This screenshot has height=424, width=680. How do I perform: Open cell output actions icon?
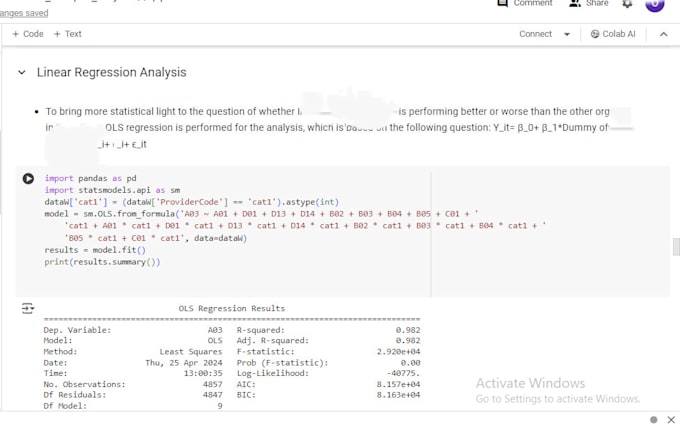tap(28, 308)
